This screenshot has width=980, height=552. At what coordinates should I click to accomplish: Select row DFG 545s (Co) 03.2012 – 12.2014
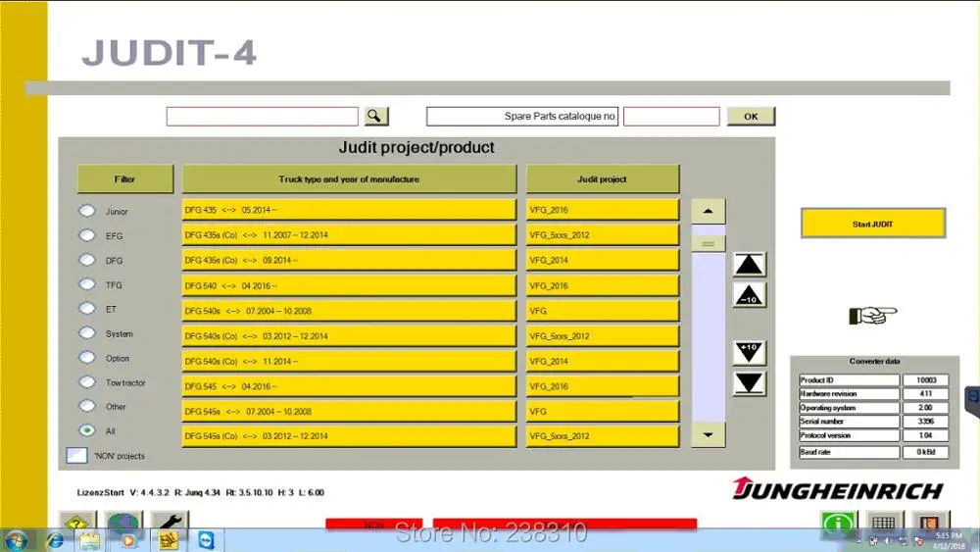tap(349, 435)
